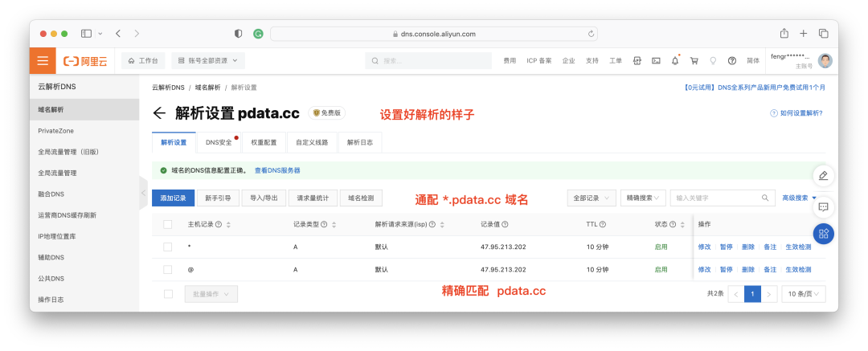The width and height of the screenshot is (868, 351).
Task: Open the notifications bell icon
Action: 675,61
